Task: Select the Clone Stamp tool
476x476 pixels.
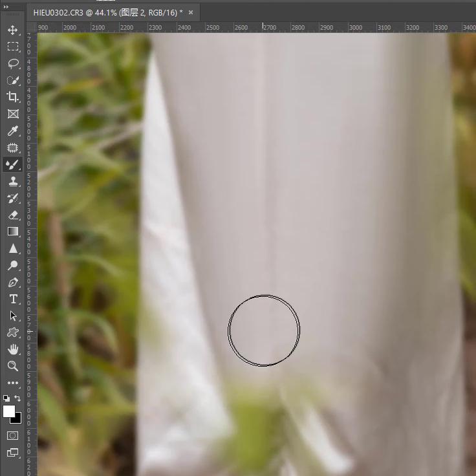Action: click(x=13, y=181)
